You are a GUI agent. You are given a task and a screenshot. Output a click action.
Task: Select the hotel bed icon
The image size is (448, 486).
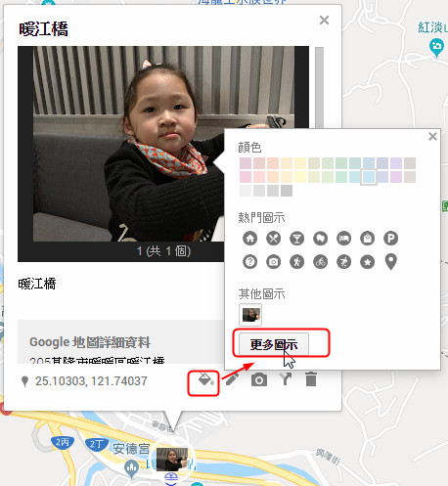click(344, 239)
